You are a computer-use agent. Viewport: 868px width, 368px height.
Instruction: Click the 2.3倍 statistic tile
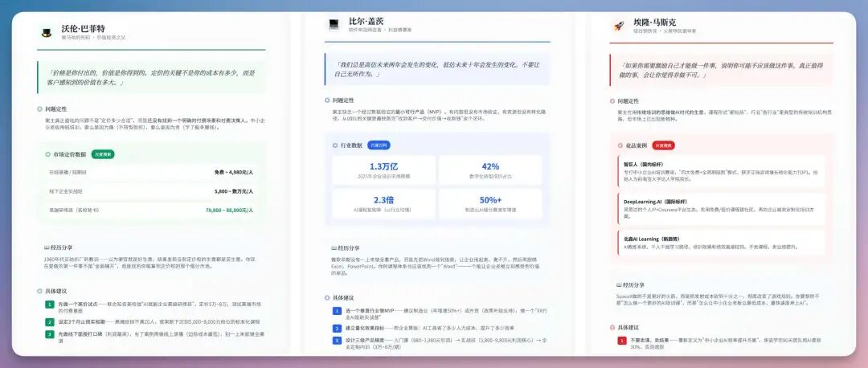coord(383,203)
